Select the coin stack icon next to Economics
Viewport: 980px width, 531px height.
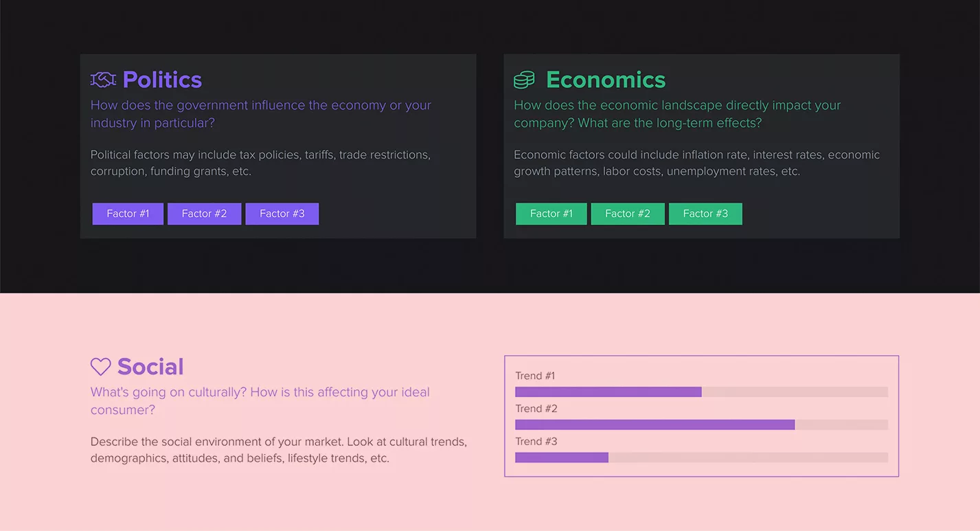pyautogui.click(x=524, y=79)
